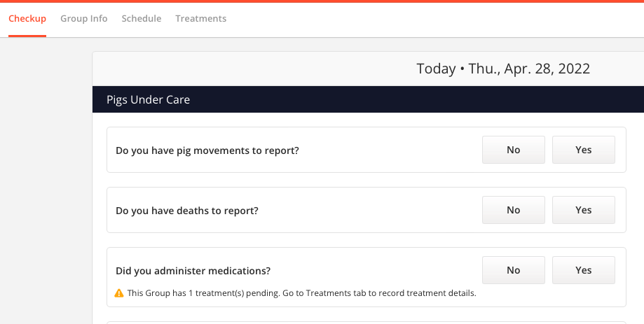This screenshot has width=644, height=324.
Task: Answer No to pig movements question
Action: [514, 150]
